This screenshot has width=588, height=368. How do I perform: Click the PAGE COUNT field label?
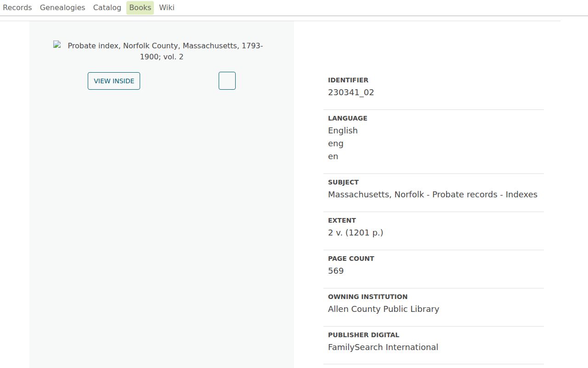[x=351, y=259]
